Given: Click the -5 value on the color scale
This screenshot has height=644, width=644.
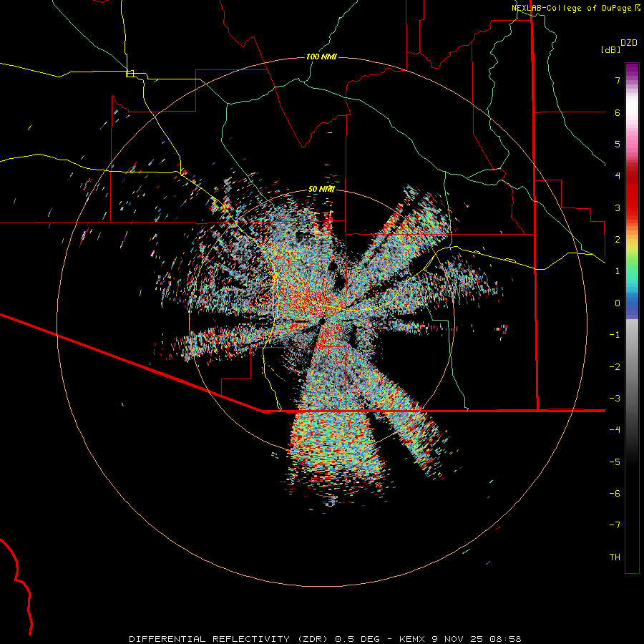Looking at the screenshot, I should coord(615,462).
